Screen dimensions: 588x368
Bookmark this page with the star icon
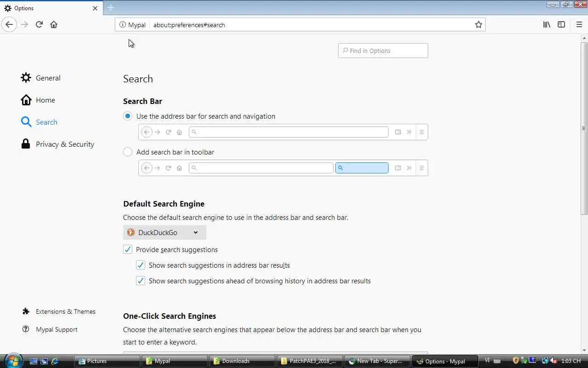[478, 25]
